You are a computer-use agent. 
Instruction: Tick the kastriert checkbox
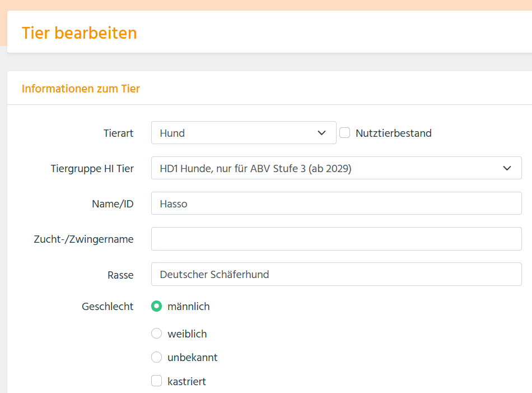[x=157, y=381]
